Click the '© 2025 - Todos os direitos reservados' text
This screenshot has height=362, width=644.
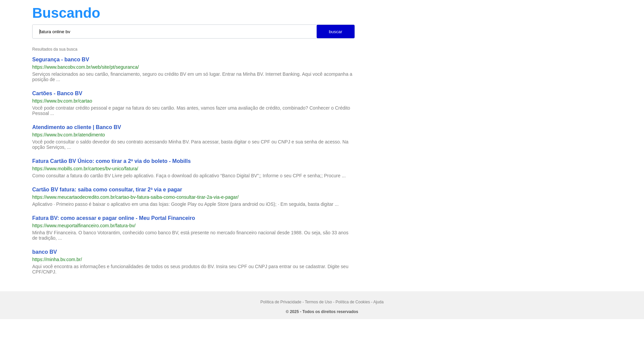pos(322,312)
